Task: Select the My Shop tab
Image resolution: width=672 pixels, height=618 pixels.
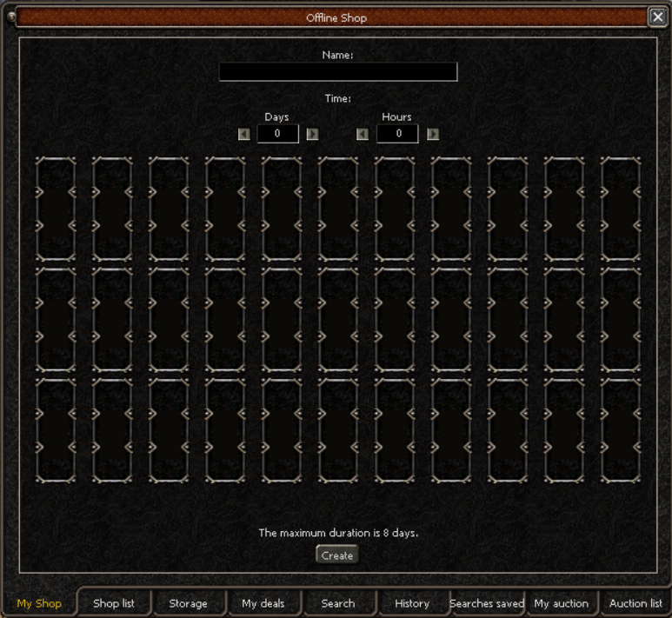Action: [x=39, y=603]
